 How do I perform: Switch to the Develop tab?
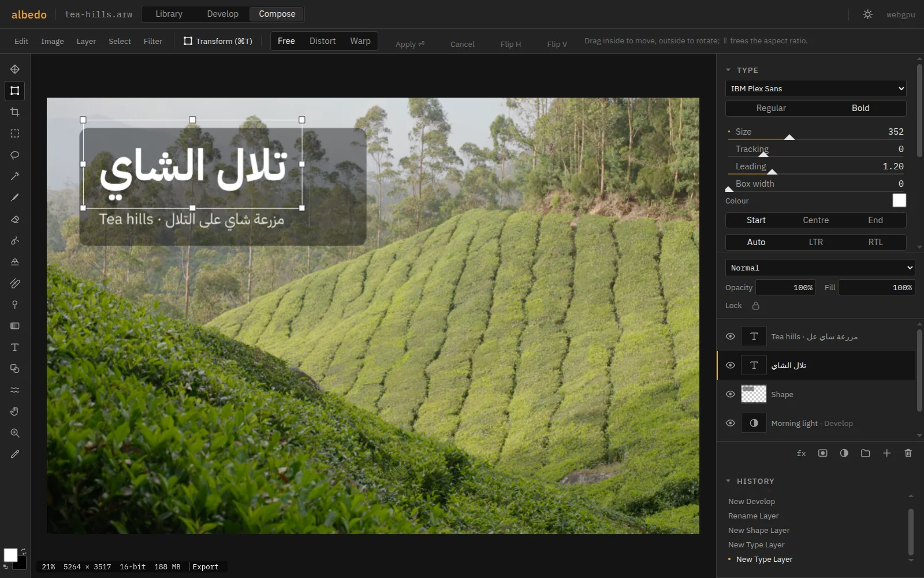[222, 14]
